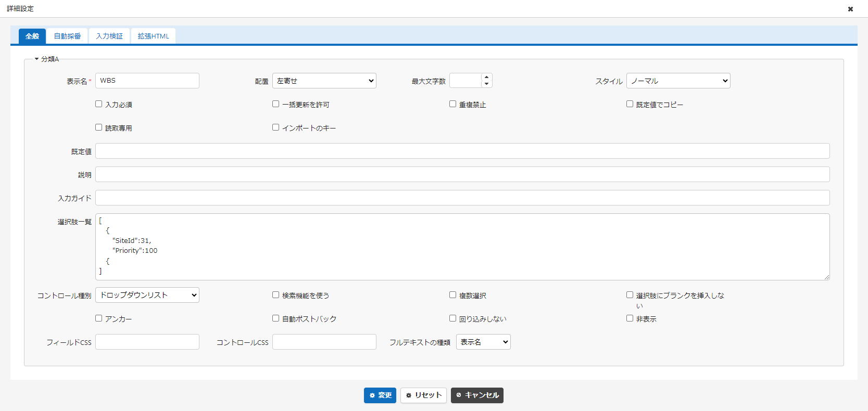Screen dimensions: 868x411
Task: Click the コントロールCSS input field
Action: pos(324,342)
